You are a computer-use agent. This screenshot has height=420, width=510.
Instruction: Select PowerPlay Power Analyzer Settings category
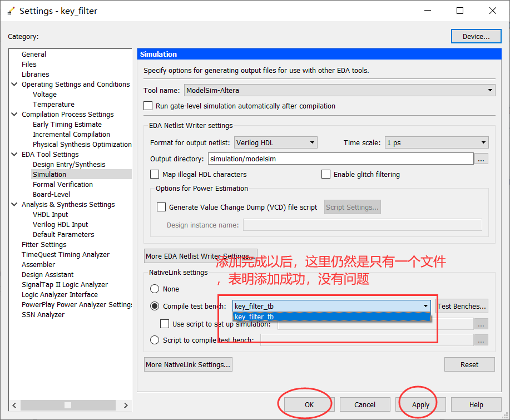[77, 305]
